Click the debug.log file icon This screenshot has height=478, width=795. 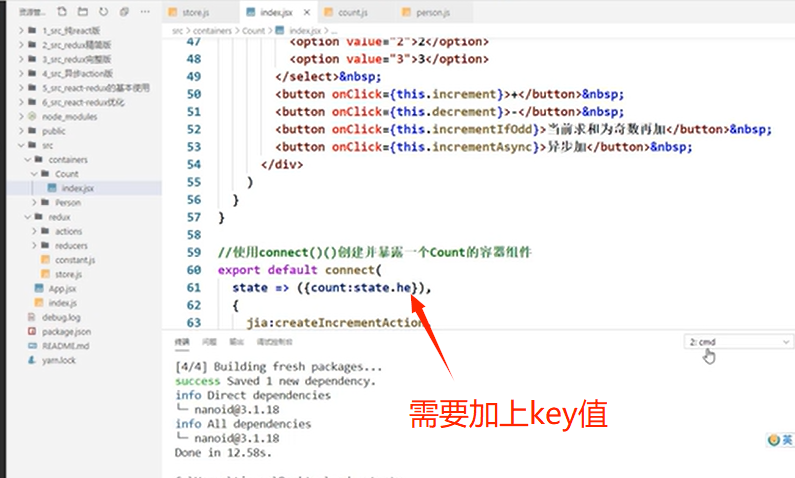(x=32, y=317)
